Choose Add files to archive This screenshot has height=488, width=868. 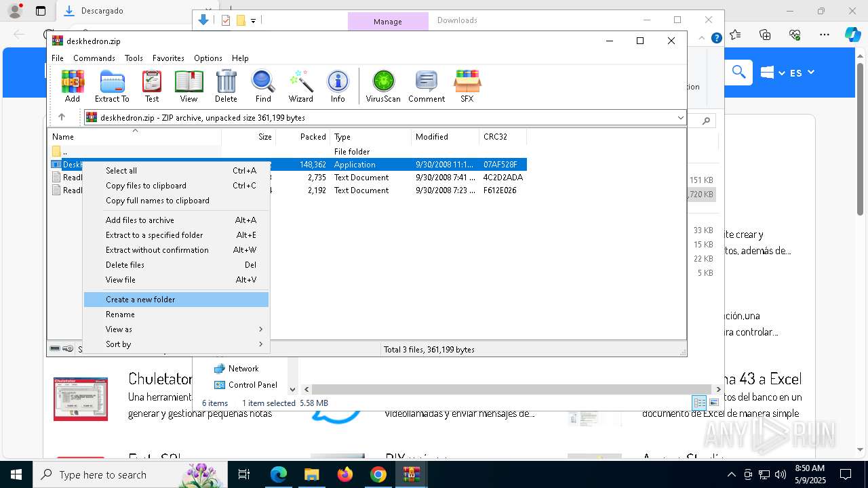coord(176,220)
